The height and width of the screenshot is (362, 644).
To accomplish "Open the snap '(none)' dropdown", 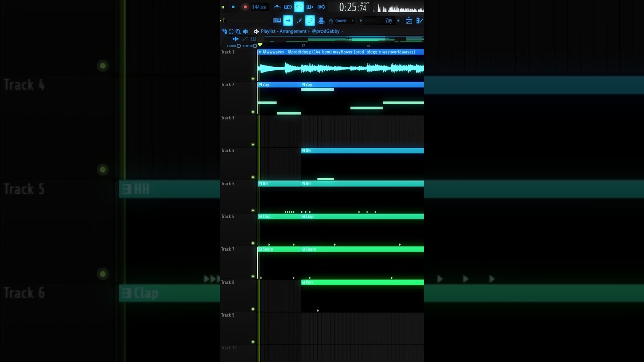I will pyautogui.click(x=341, y=21).
